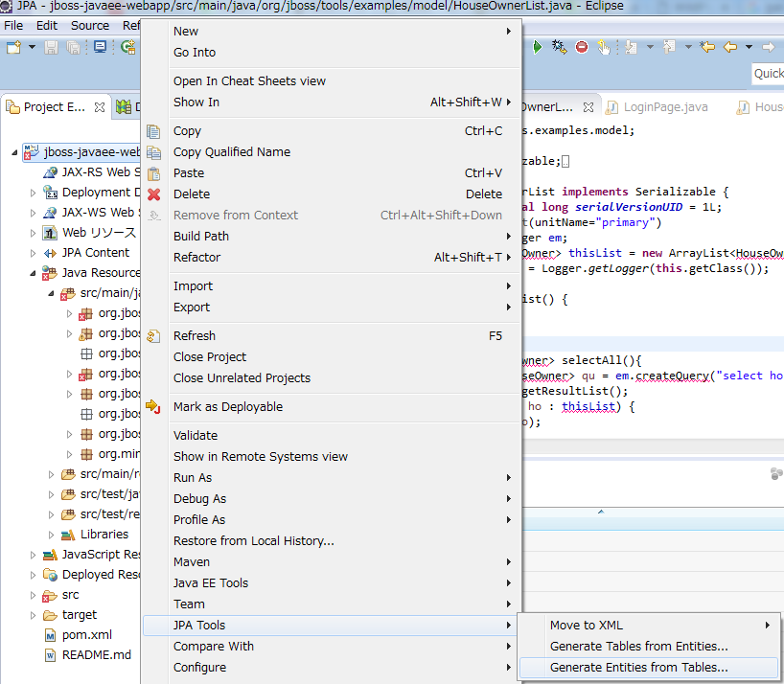Expand the JPA Content node

pos(33,253)
